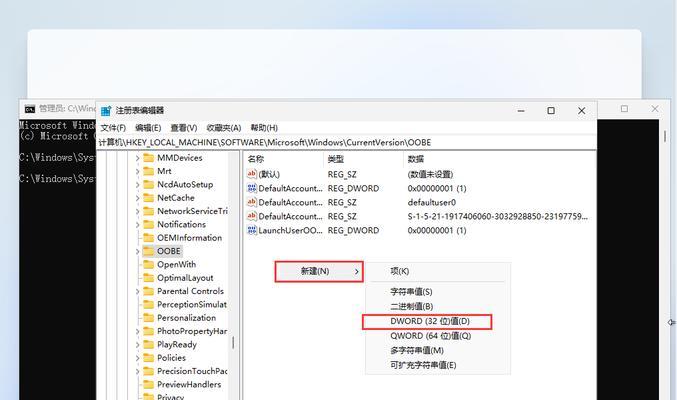The width and height of the screenshot is (677, 400).
Task: Click the S-1-5-21-1917406060 data cell
Action: point(497,216)
